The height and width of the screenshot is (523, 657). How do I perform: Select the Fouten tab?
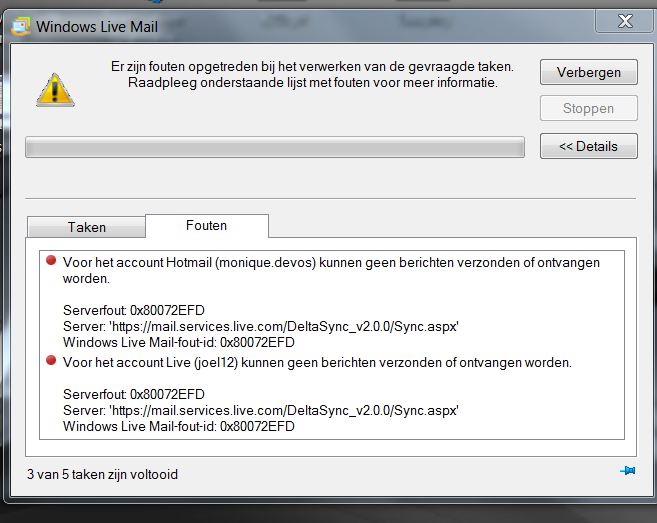pos(207,225)
